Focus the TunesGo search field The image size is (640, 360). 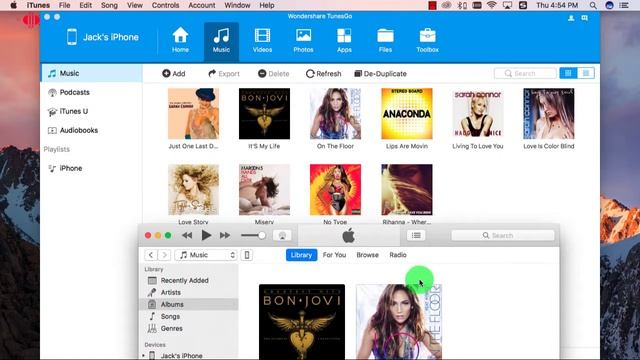[525, 73]
